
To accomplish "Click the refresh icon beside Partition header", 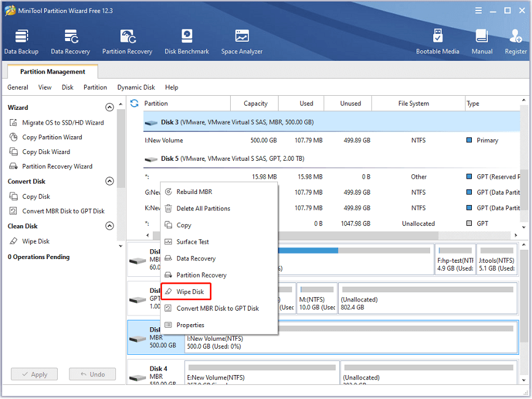I will (x=134, y=103).
